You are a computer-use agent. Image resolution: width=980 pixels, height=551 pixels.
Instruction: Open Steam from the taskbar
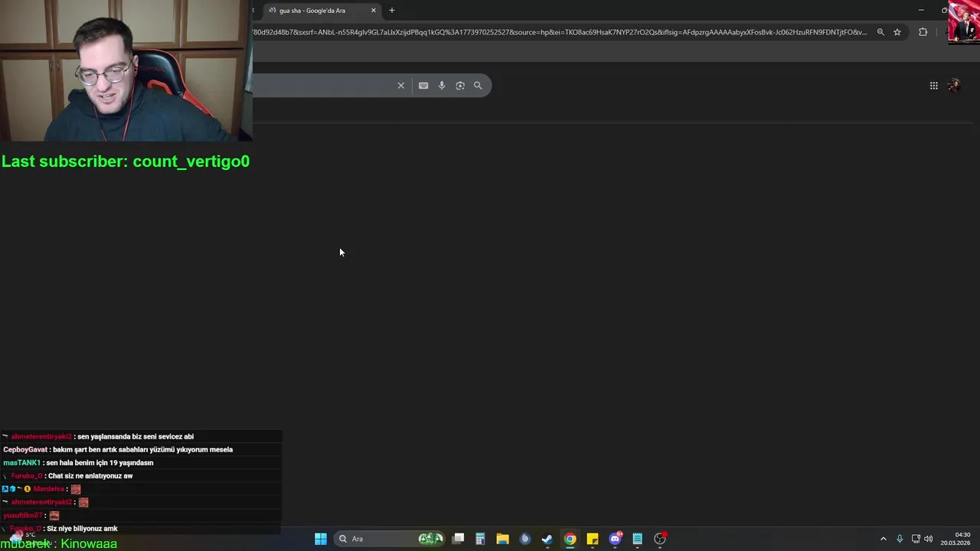pyautogui.click(x=547, y=539)
